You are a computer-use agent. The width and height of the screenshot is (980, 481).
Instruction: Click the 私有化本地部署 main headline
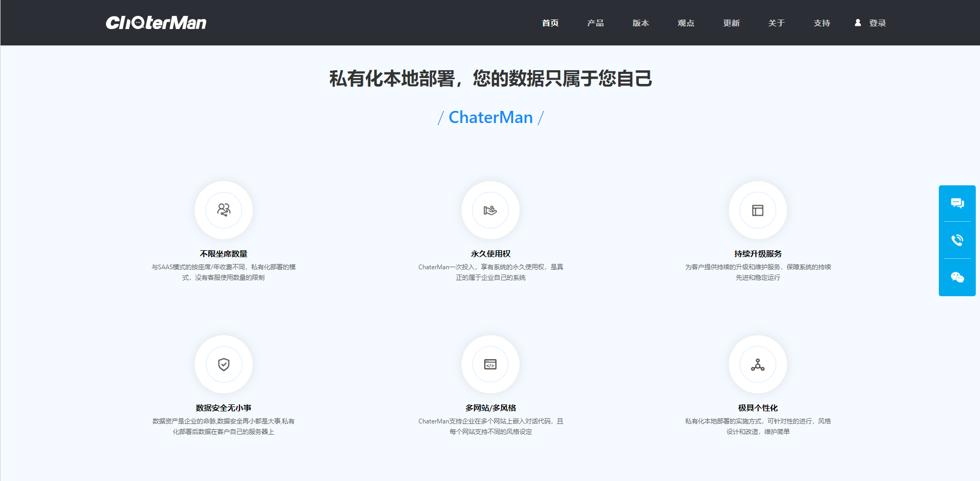click(x=491, y=79)
